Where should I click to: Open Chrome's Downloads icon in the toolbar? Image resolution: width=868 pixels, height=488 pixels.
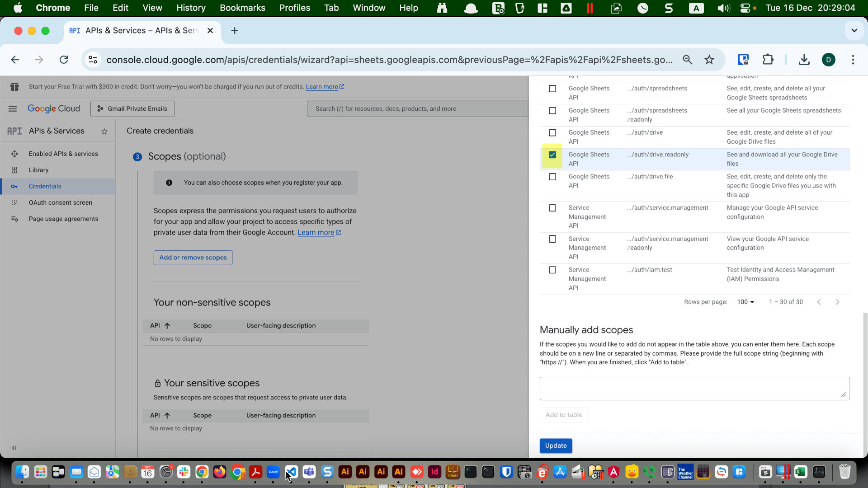point(804,59)
